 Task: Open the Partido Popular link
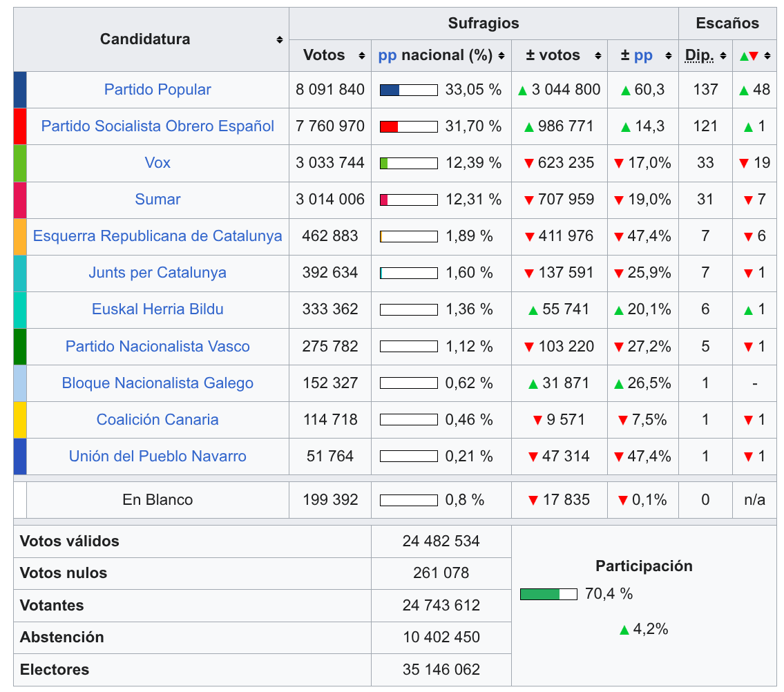point(157,90)
